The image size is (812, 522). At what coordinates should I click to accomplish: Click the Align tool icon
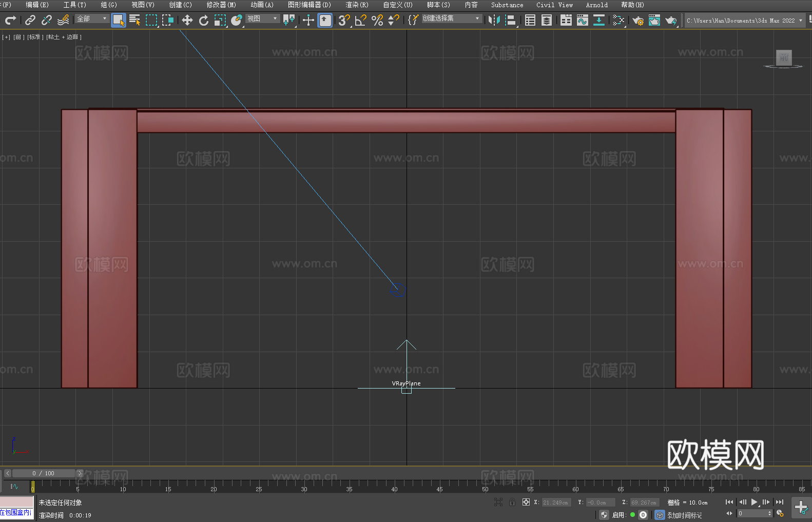coord(511,20)
